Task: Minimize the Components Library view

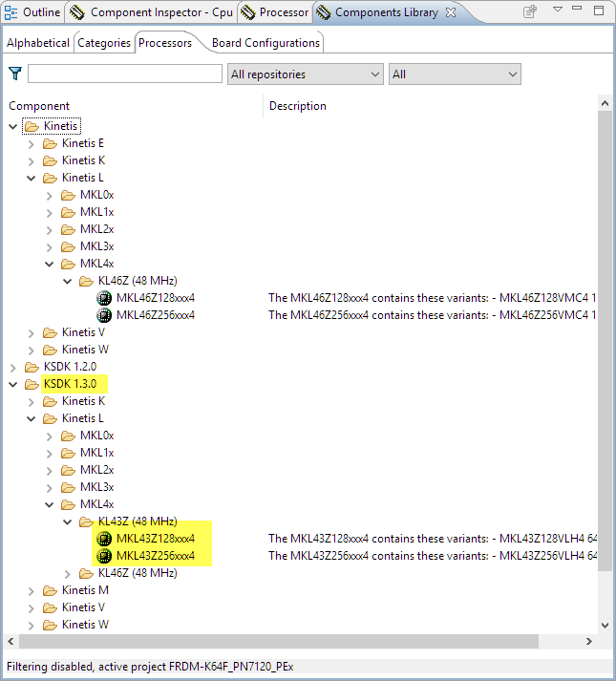Action: [577, 9]
